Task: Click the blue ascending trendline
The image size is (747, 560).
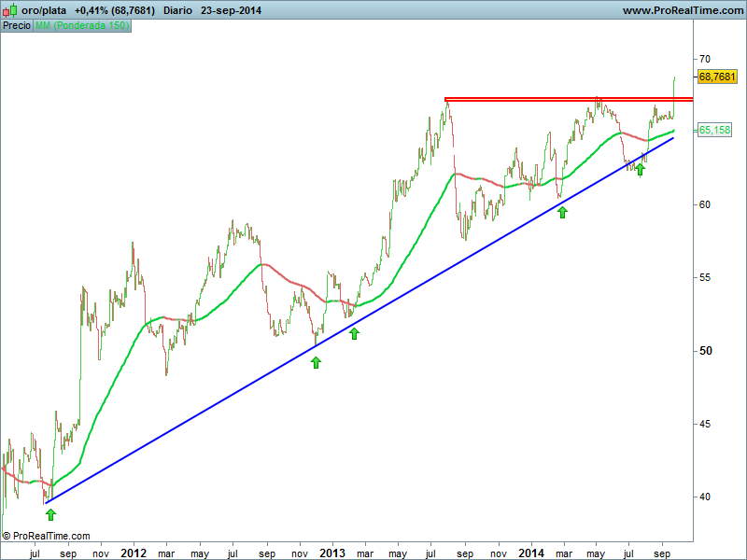Action: click(359, 320)
